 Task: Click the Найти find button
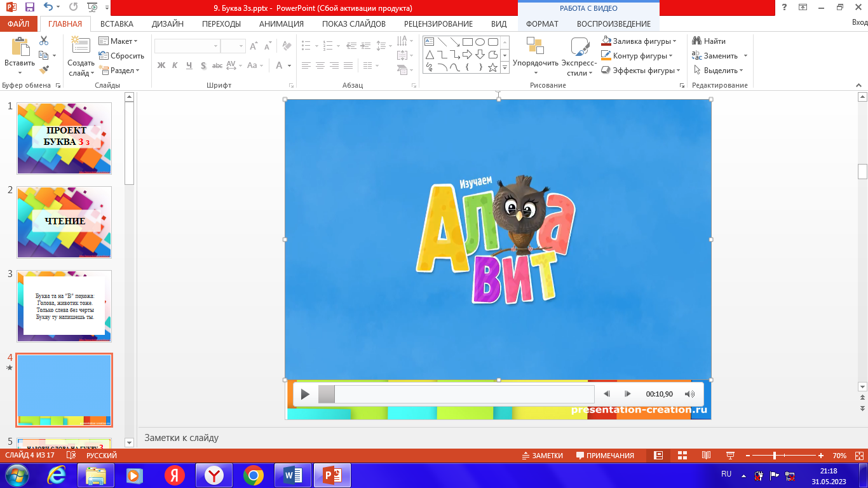709,41
